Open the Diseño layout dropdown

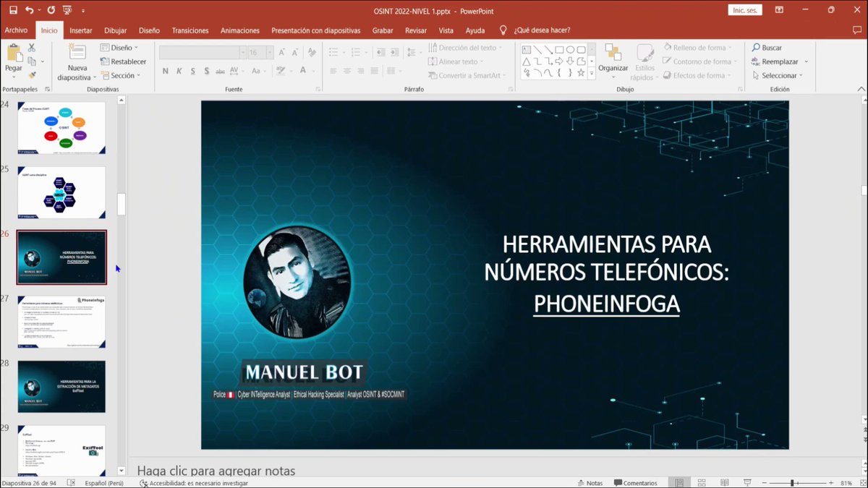(120, 48)
